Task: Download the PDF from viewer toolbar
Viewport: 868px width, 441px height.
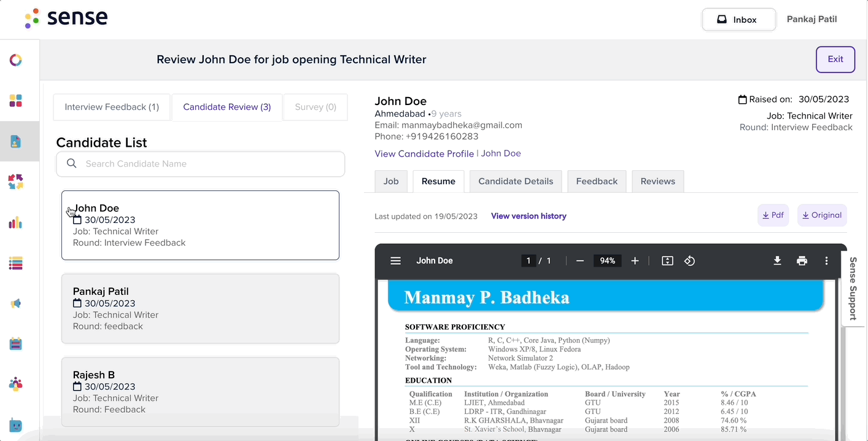Action: click(x=777, y=261)
